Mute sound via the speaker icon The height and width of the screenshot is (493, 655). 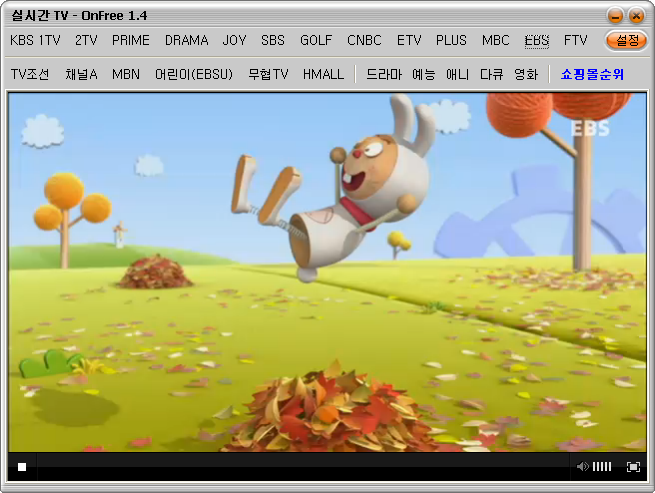point(582,466)
